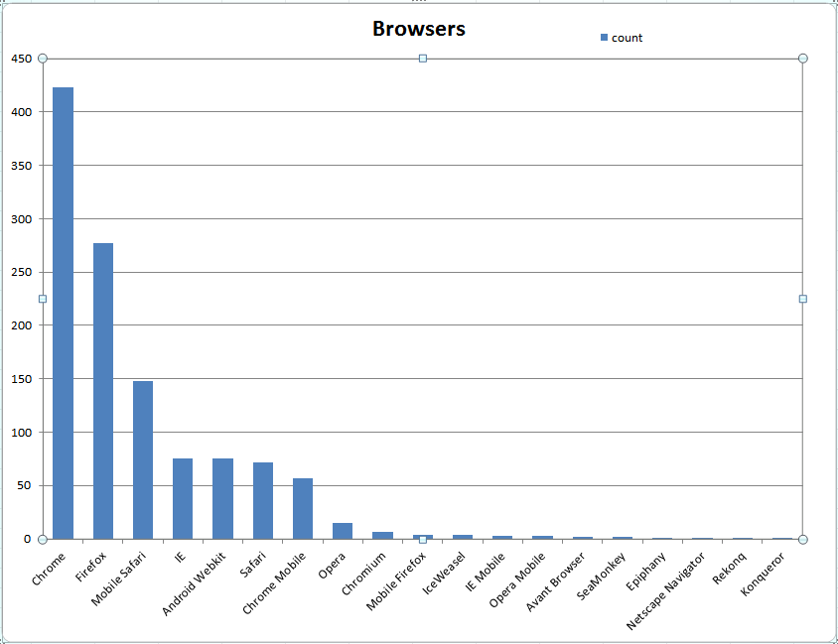The width and height of the screenshot is (838, 644).
Task: Click the 450 value axis label
Action: coord(22,59)
